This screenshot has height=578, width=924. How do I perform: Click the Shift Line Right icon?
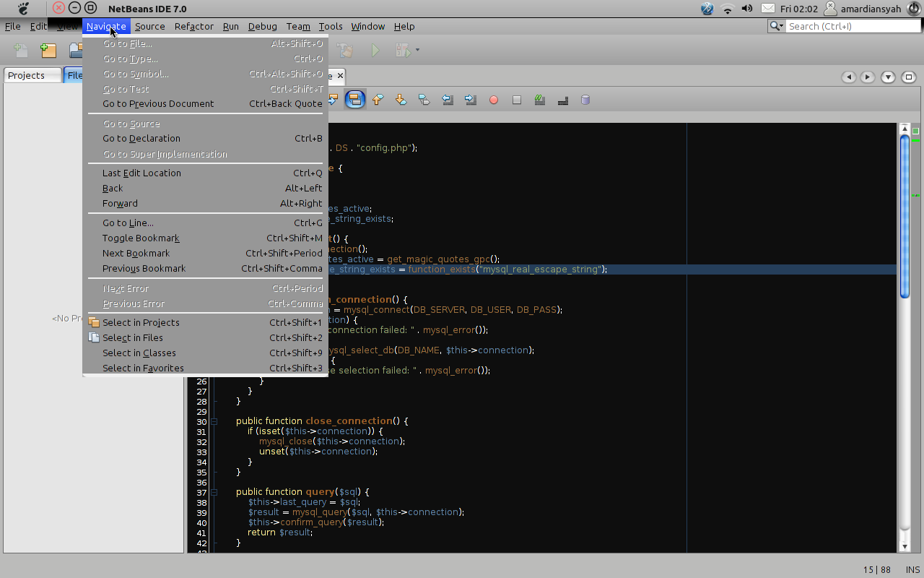coord(471,100)
